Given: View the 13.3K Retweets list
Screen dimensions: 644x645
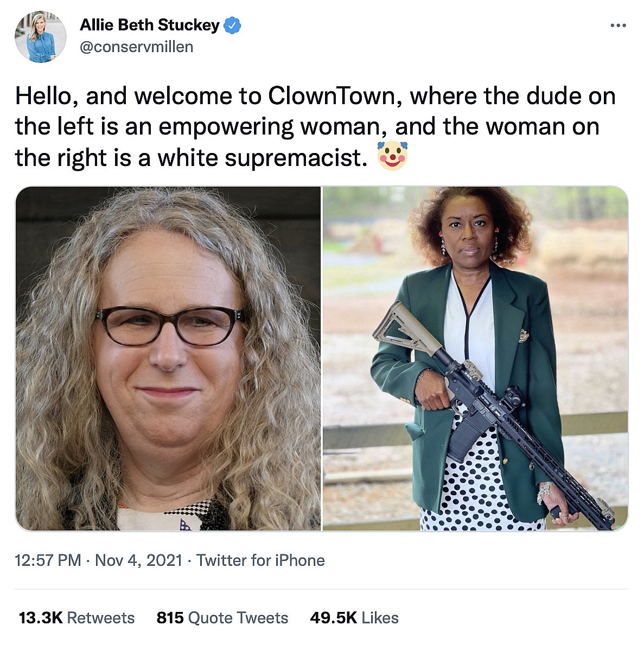Looking at the screenshot, I should (77, 618).
